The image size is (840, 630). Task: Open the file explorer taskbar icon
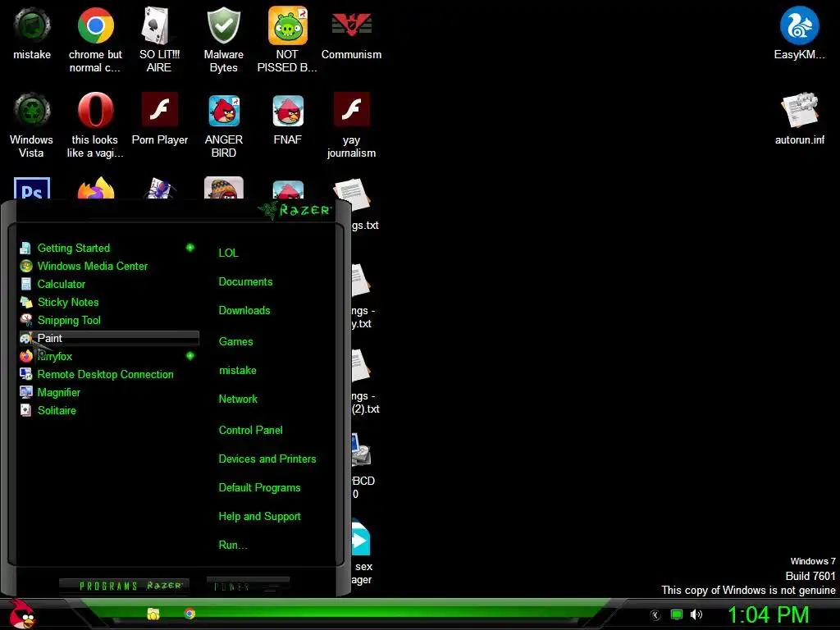(153, 614)
